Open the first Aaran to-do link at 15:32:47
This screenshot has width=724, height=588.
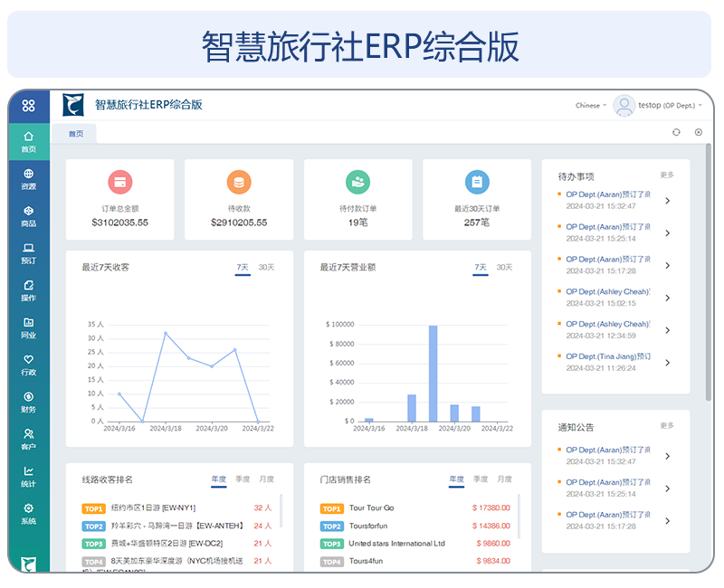(608, 194)
